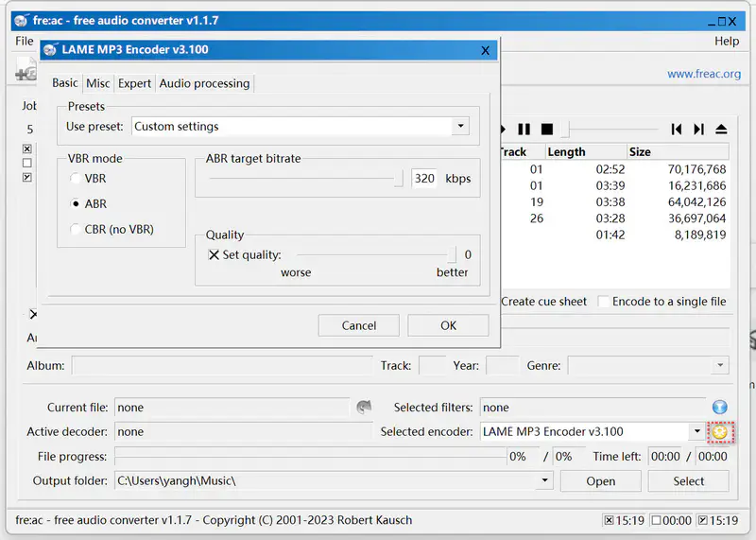Click the LAME MP3 Encoder dialog title icon
The image size is (756, 540).
tap(50, 49)
